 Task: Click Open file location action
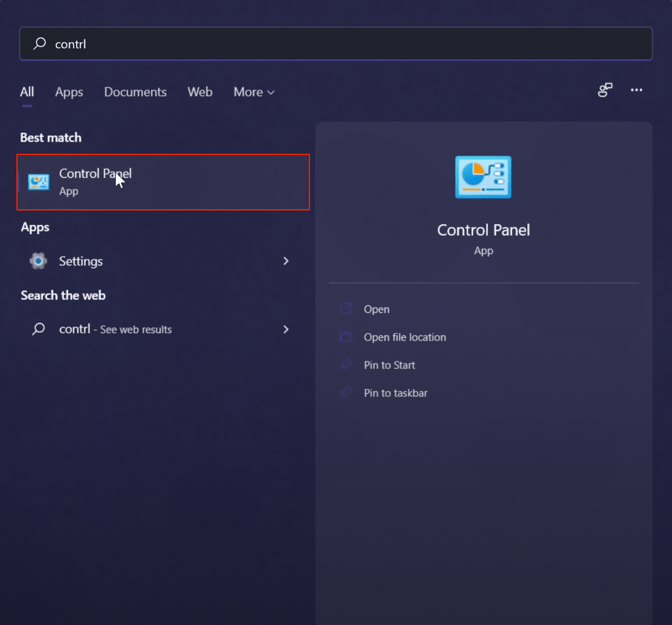click(x=405, y=337)
